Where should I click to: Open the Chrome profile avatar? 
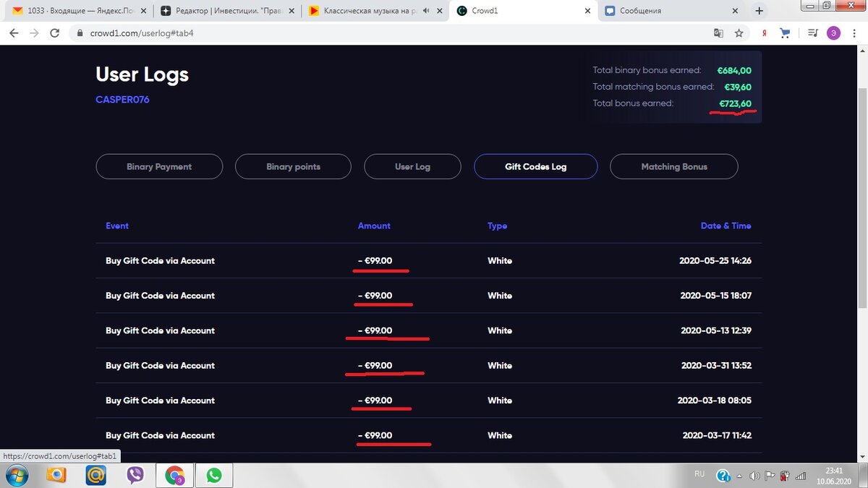pos(833,33)
